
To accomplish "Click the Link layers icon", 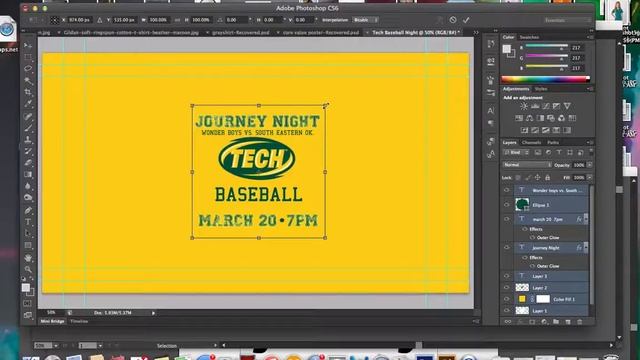I will [508, 322].
